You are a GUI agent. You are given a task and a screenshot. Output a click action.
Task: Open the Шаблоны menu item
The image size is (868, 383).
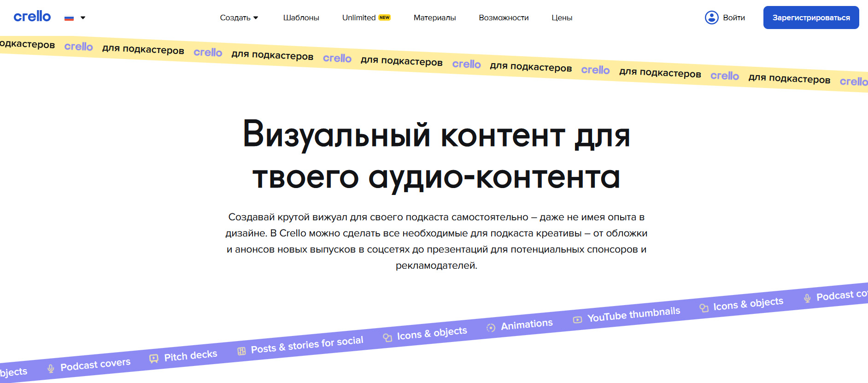point(301,18)
